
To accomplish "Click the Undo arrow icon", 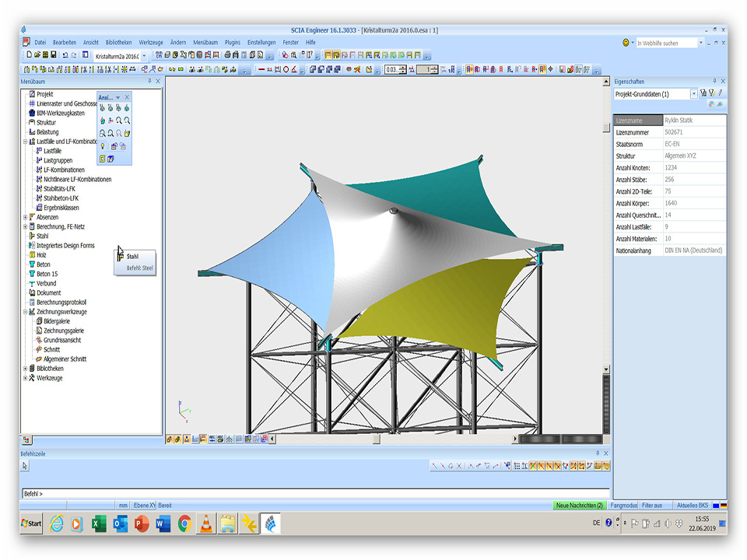I will click(x=65, y=55).
